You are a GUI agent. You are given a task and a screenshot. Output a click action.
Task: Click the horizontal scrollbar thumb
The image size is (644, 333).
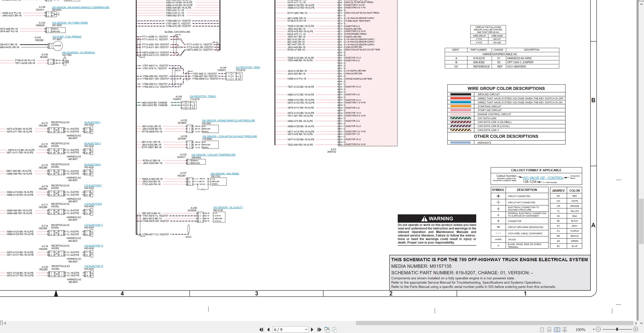pyautogui.click(x=494, y=323)
